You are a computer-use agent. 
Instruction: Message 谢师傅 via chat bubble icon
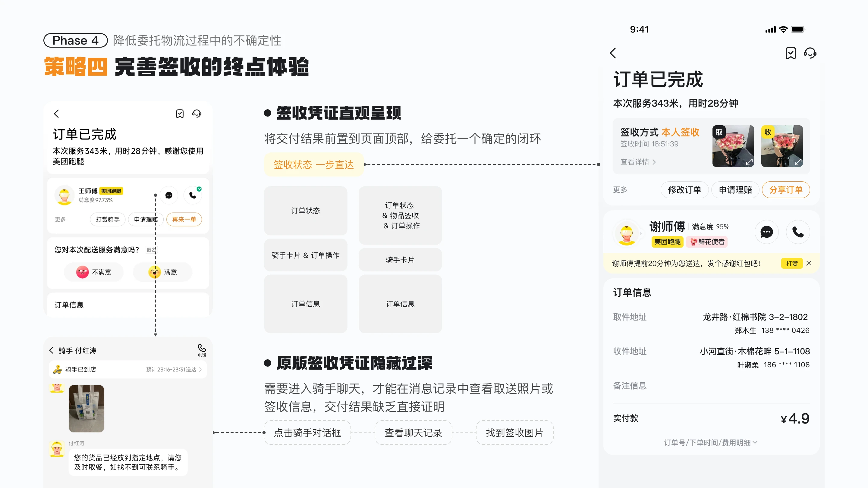(766, 232)
